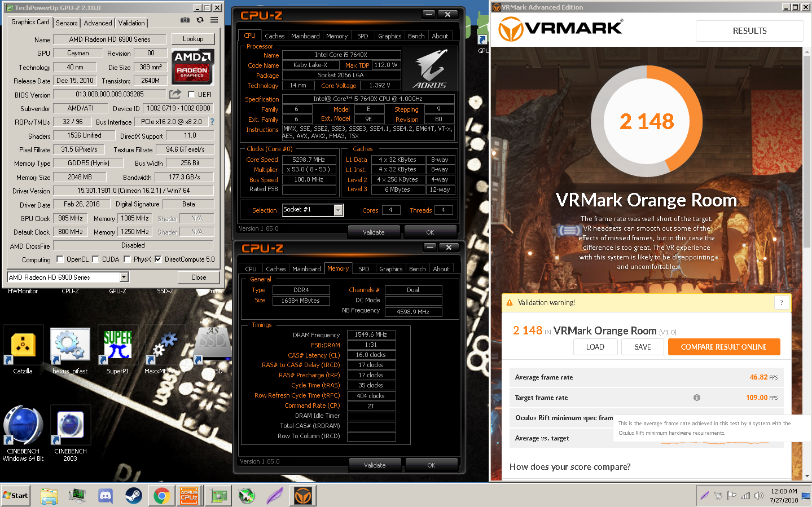Image resolution: width=812 pixels, height=507 pixels.
Task: Click the GPU Name field
Action: pos(109,39)
